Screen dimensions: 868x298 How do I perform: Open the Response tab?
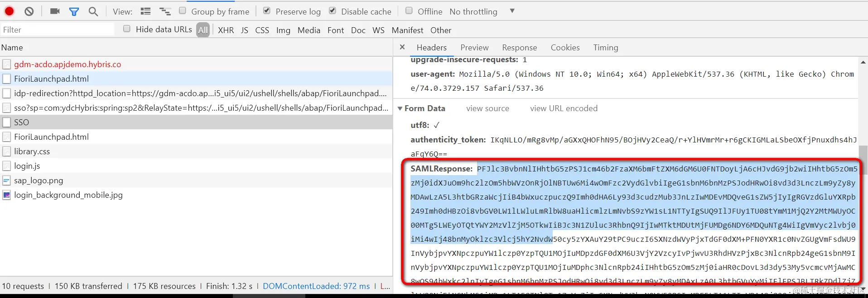[519, 47]
